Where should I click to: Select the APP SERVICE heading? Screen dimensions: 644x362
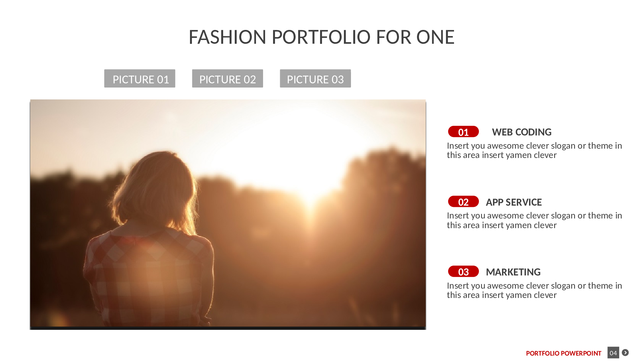(x=514, y=202)
